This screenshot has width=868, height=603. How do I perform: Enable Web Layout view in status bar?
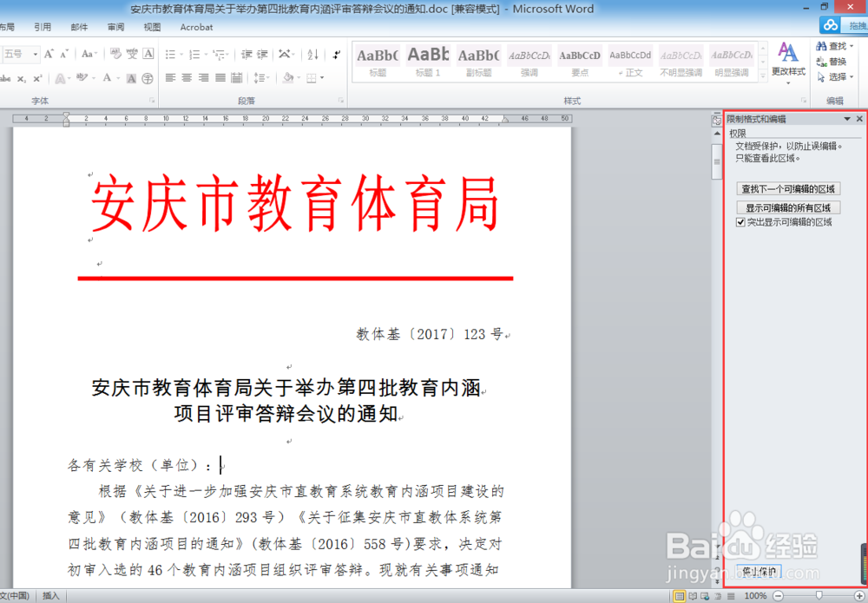coord(705,597)
